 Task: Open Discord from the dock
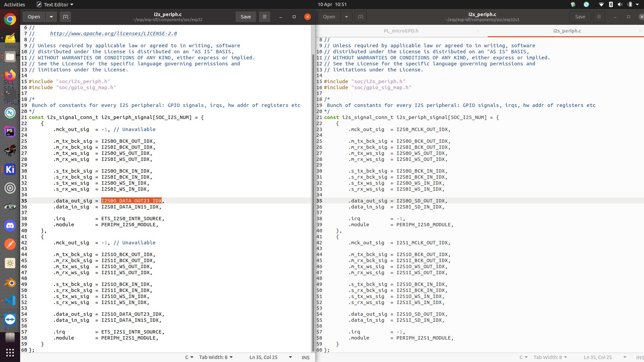coord(10,226)
